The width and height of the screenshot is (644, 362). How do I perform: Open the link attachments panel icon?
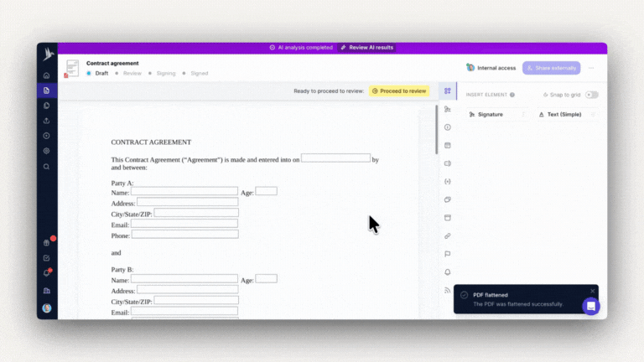point(448,235)
